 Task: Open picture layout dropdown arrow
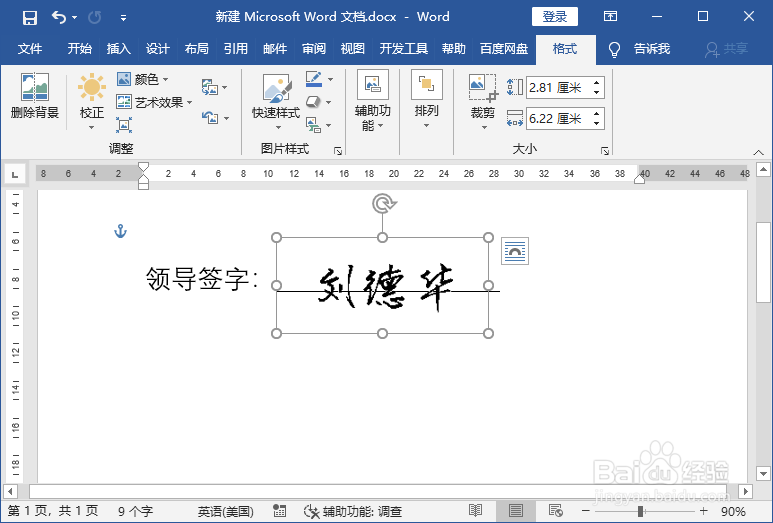pyautogui.click(x=329, y=125)
